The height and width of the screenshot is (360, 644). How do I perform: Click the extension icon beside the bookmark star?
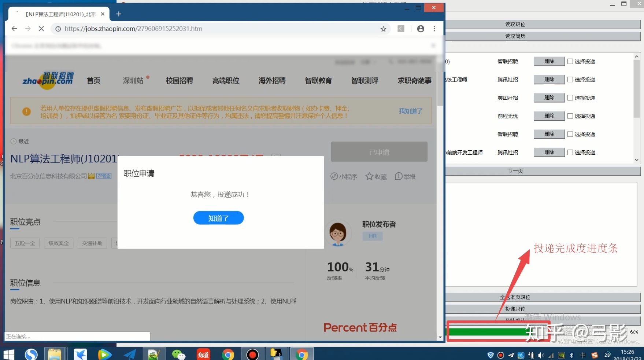point(401,29)
